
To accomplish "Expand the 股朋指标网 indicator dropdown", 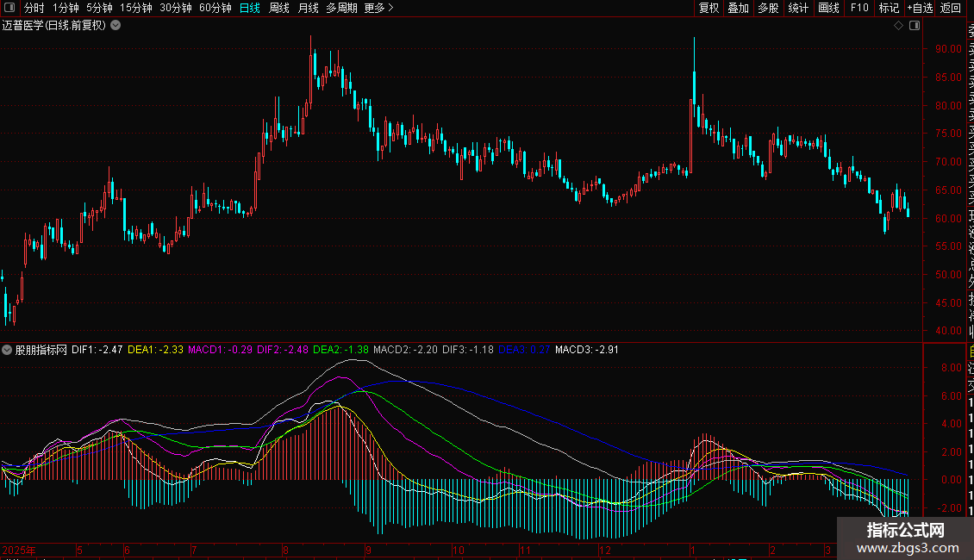I will coord(8,351).
